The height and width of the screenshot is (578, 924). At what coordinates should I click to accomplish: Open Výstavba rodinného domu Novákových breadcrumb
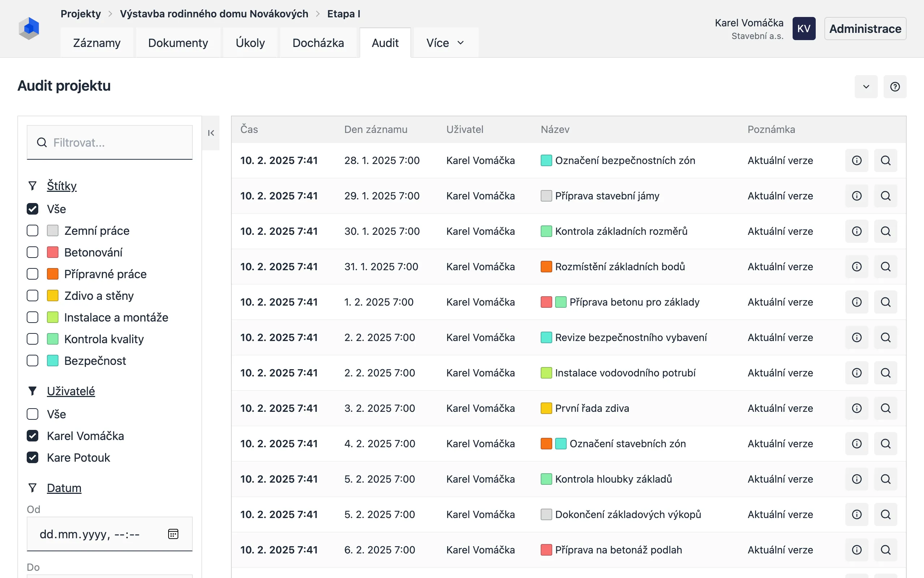(214, 14)
